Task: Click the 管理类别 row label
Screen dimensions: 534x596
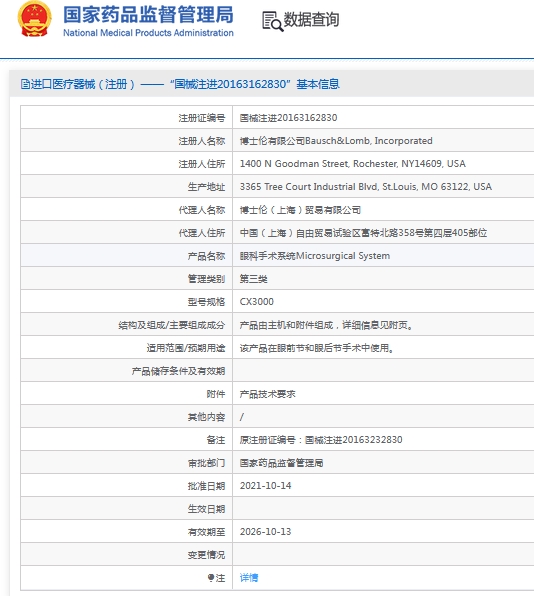Action: click(206, 279)
